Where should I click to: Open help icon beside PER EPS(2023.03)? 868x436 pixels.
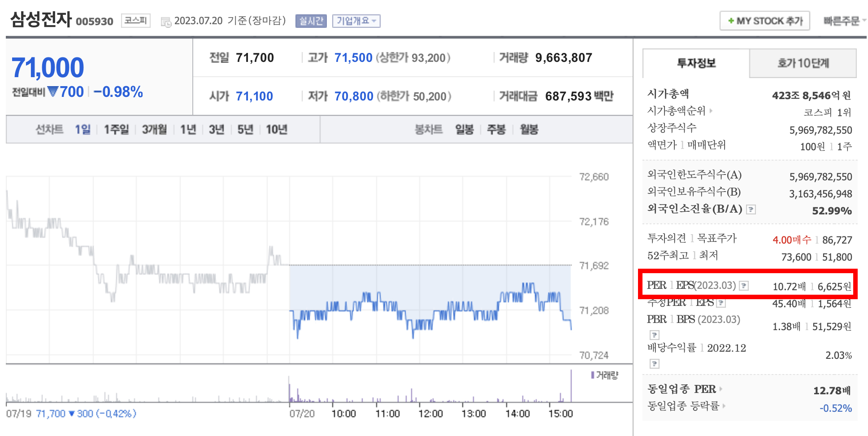[744, 286]
